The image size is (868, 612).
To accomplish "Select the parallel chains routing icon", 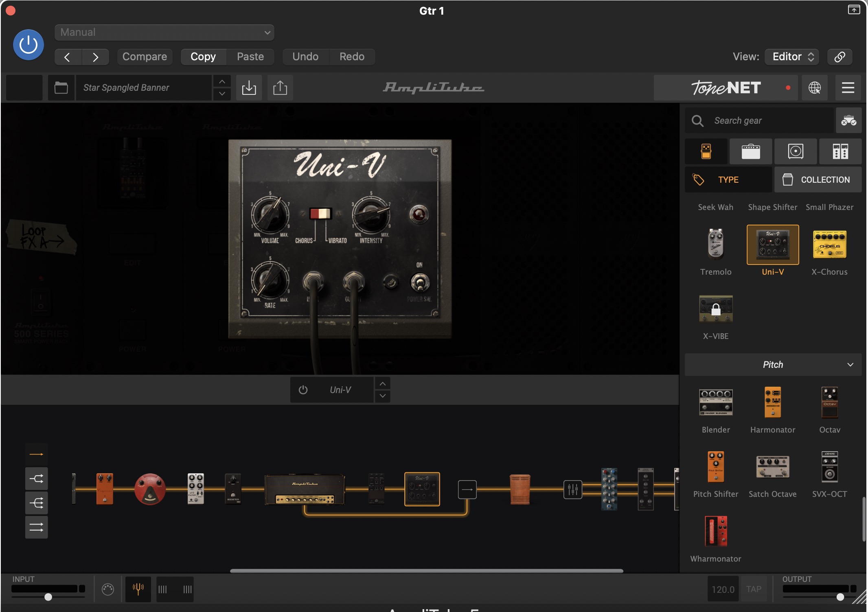I will [x=37, y=527].
